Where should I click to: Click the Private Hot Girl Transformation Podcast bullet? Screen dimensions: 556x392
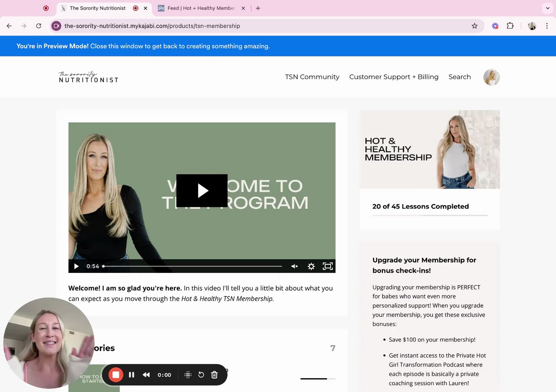[437, 369]
